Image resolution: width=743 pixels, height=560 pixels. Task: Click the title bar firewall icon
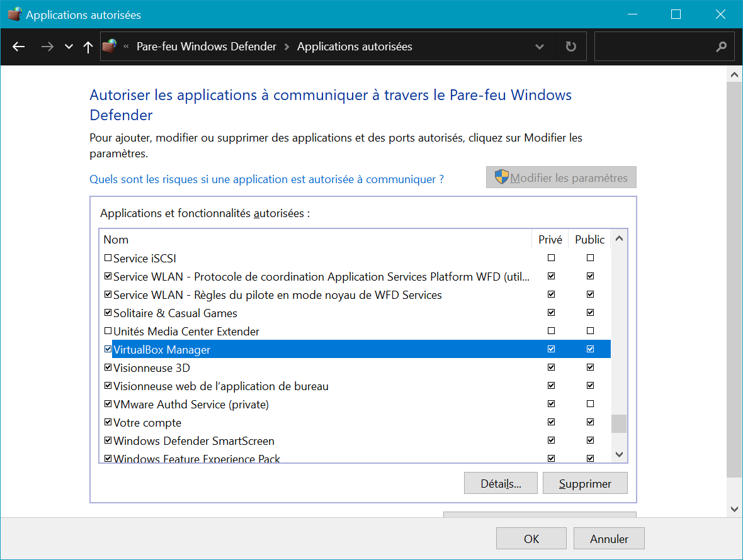[14, 14]
